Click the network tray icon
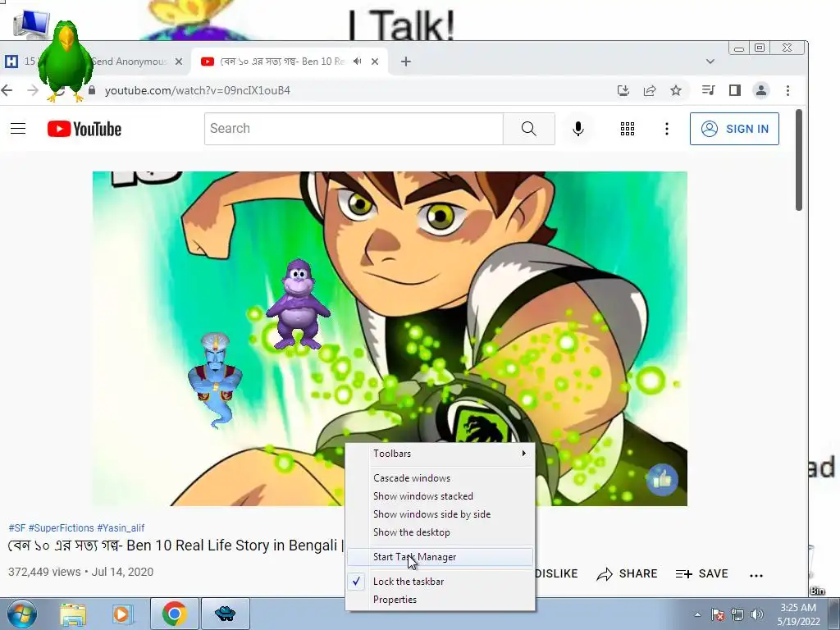The image size is (840, 630). tap(737, 614)
